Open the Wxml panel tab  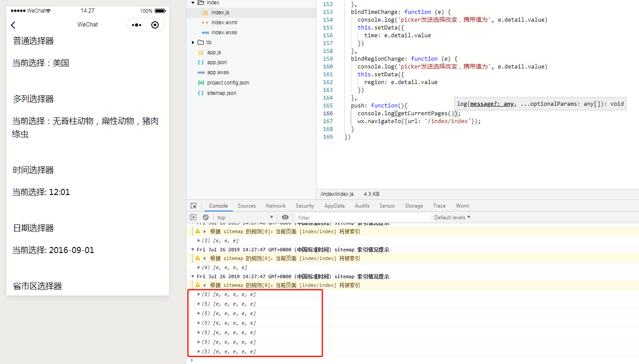[x=462, y=206]
